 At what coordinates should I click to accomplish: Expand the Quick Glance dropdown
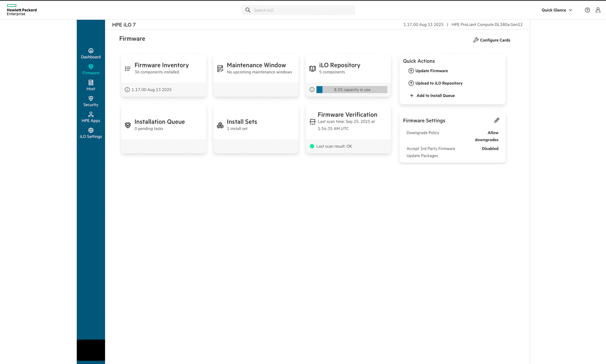click(x=557, y=10)
